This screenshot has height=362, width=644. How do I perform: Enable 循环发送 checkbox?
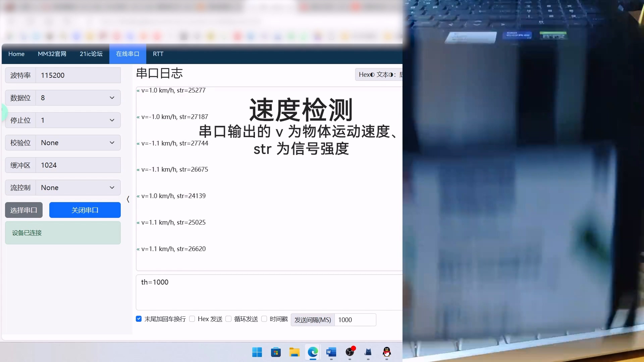228,319
